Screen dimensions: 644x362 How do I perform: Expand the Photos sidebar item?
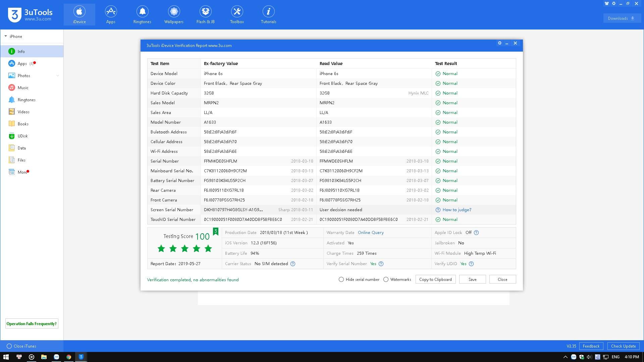pyautogui.click(x=58, y=76)
